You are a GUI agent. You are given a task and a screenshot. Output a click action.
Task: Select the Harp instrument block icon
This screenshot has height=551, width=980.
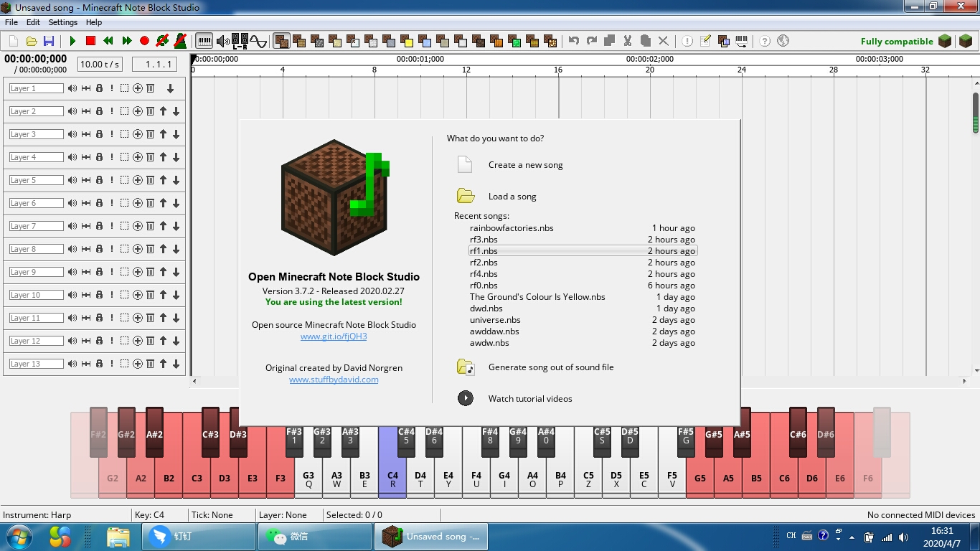pos(281,41)
